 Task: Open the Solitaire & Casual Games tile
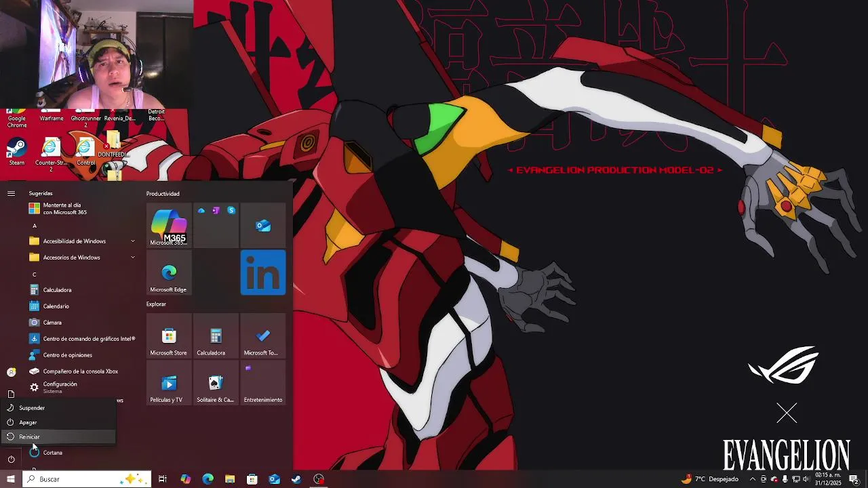(216, 383)
